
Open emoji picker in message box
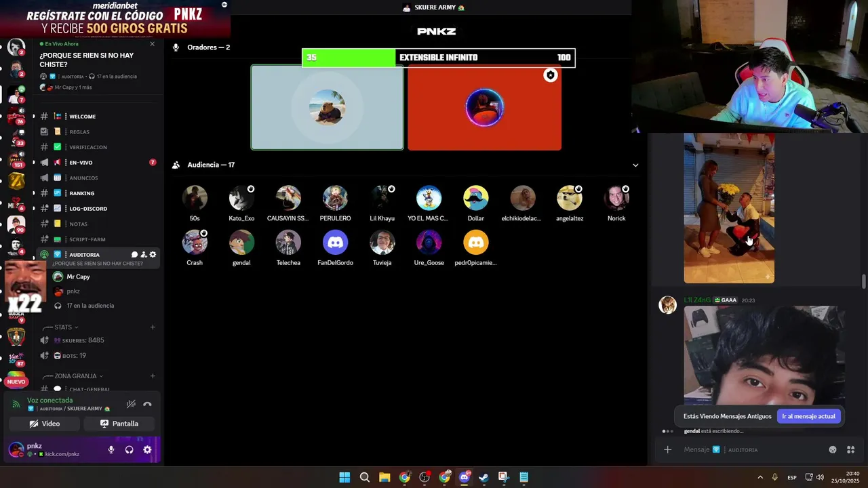(x=833, y=450)
